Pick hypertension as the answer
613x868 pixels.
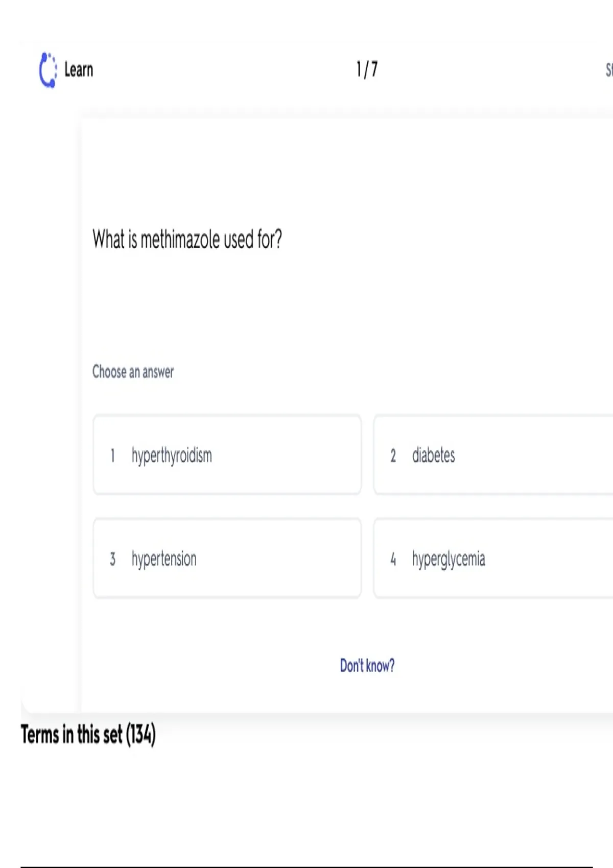227,559
